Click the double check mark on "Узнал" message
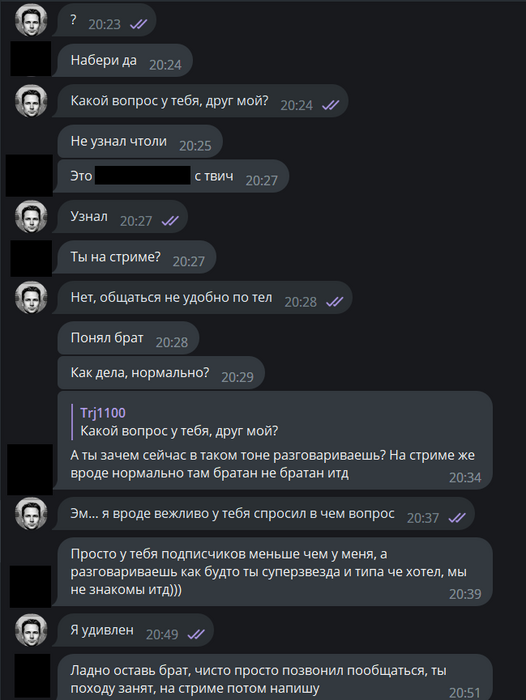The width and height of the screenshot is (526, 700). pos(170,221)
